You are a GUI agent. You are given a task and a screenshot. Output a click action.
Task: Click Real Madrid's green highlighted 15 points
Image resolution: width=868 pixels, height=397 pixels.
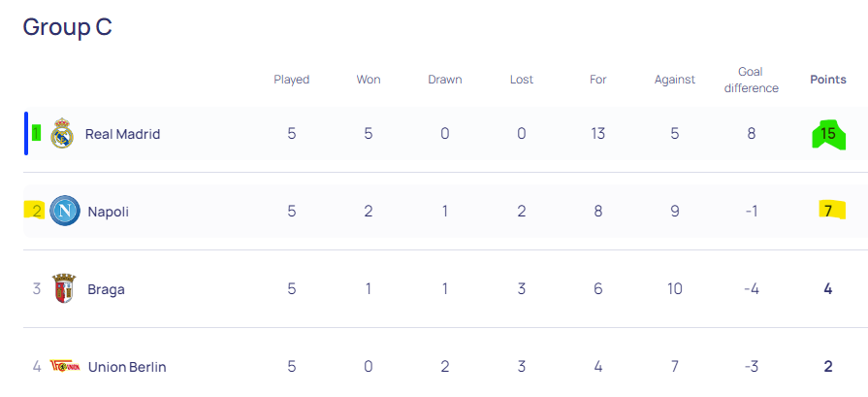(x=828, y=134)
